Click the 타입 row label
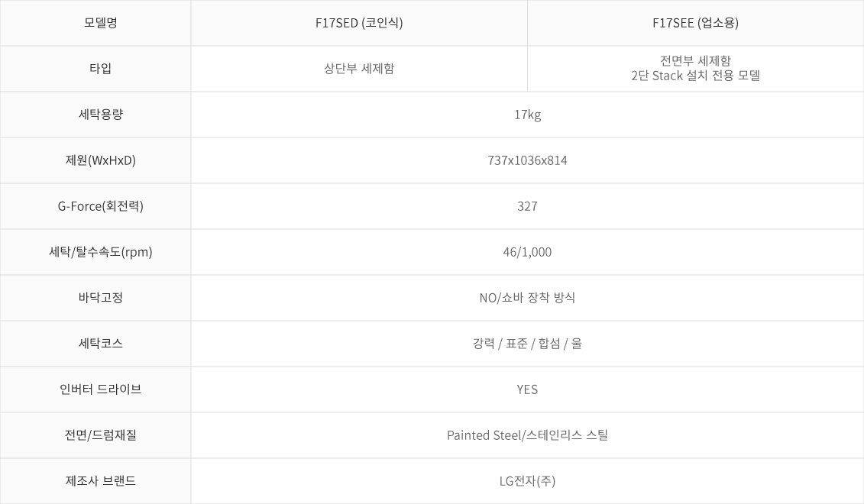This screenshot has width=864, height=504. [100, 69]
